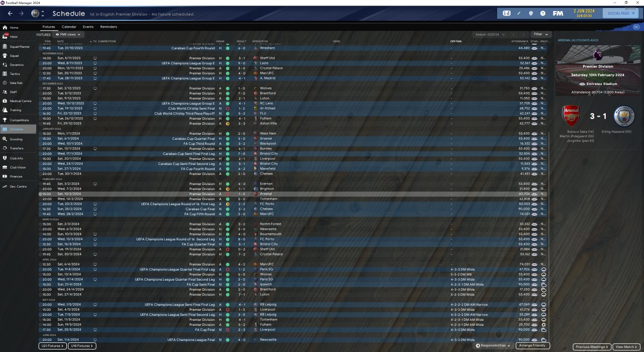The width and height of the screenshot is (644, 352).
Task: Sort by the Opposition column header
Action: [260, 41]
